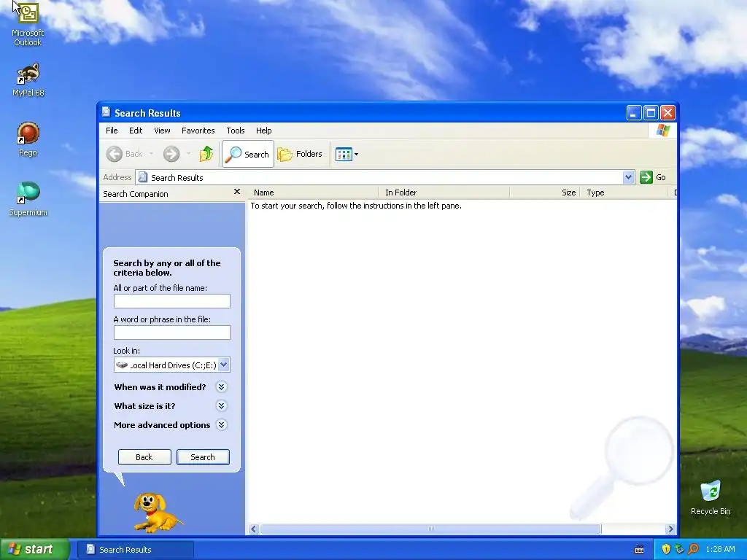Open the Tools menu
The width and height of the screenshot is (747, 560).
[x=236, y=131]
